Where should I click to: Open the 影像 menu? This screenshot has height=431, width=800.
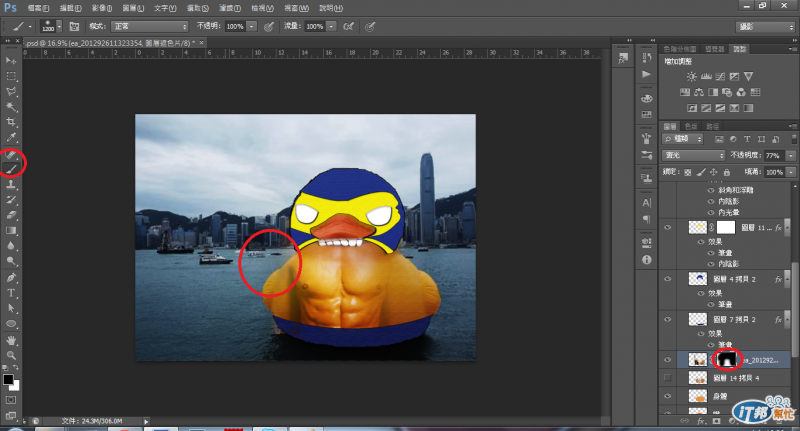pyautogui.click(x=102, y=8)
